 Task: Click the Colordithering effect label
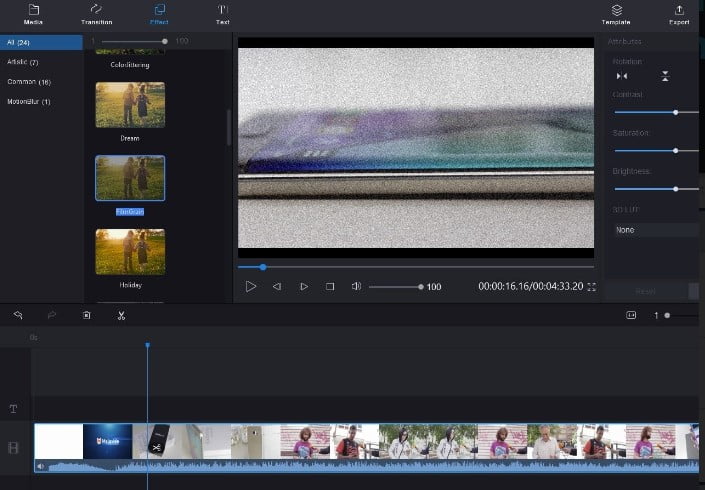click(130, 65)
